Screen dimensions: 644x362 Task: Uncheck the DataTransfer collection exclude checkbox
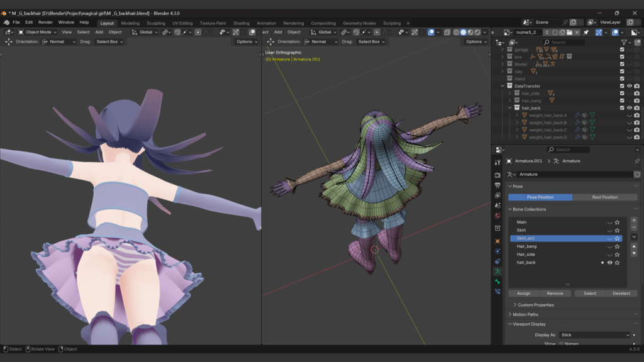pos(622,86)
